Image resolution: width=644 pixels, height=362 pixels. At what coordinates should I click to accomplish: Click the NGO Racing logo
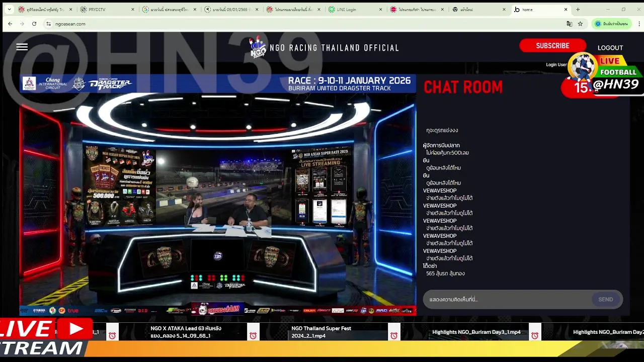258,48
